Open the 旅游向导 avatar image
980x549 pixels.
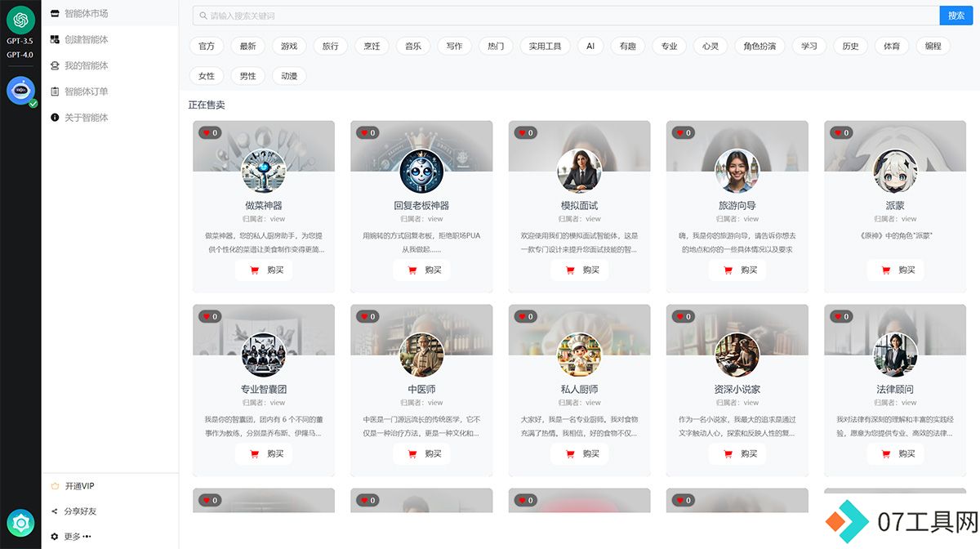tap(737, 171)
